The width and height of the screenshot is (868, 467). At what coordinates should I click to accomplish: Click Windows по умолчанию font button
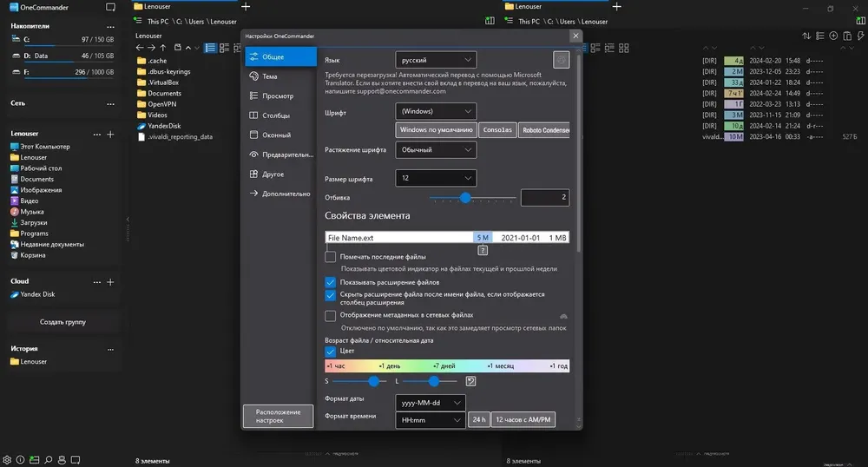coord(437,130)
